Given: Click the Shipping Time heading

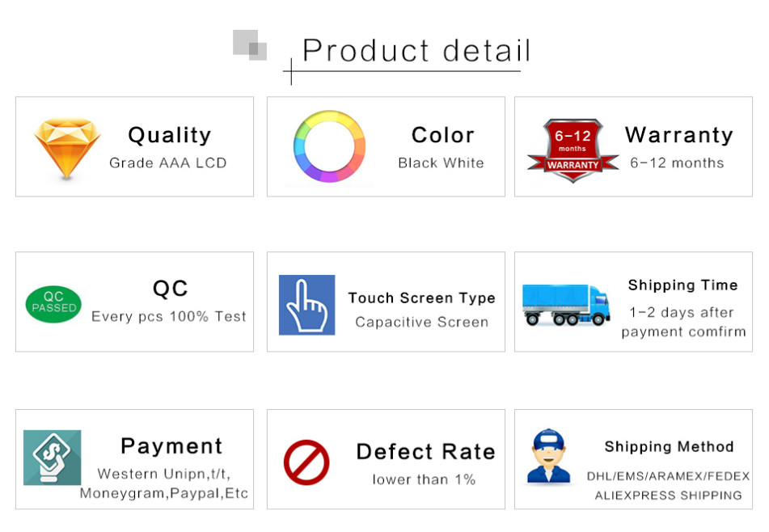Looking at the screenshot, I should [682, 285].
